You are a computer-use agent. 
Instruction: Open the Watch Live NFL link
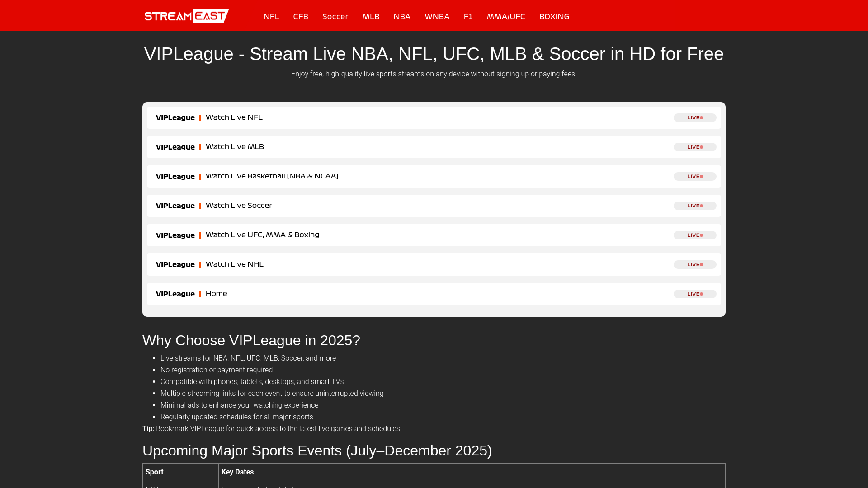click(x=234, y=117)
